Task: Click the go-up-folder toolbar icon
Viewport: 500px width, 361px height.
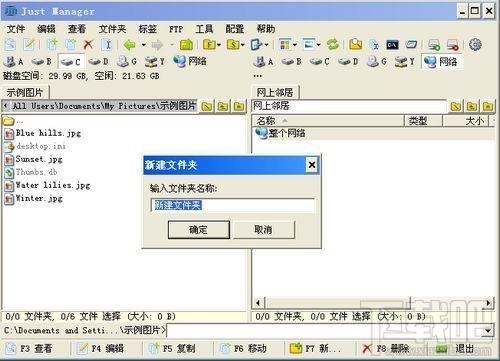Action: [186, 44]
